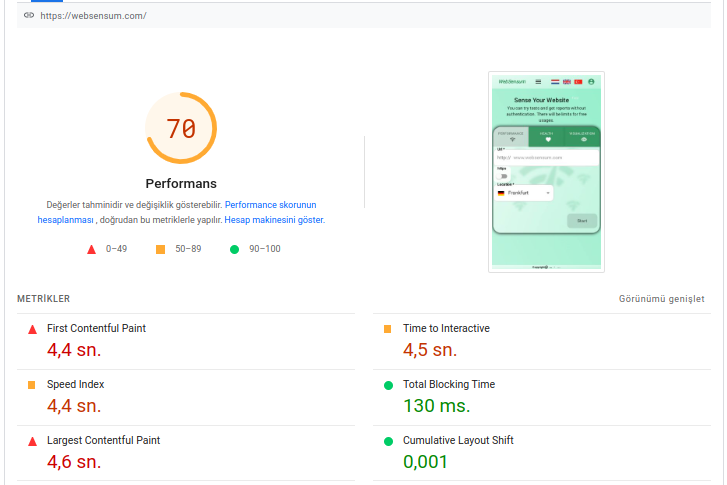The height and width of the screenshot is (485, 727).
Task: Click the orange square 50–89 legend icon
Action: pos(160,249)
